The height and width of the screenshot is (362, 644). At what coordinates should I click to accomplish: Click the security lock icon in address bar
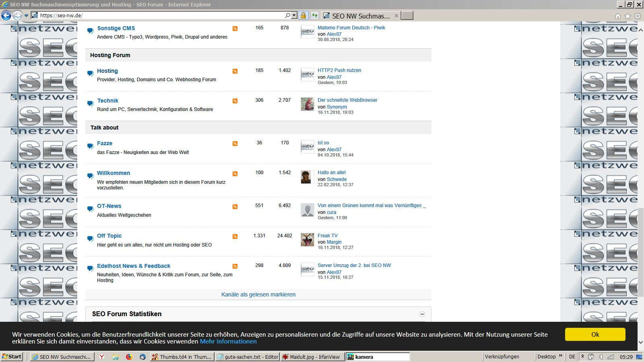303,16
